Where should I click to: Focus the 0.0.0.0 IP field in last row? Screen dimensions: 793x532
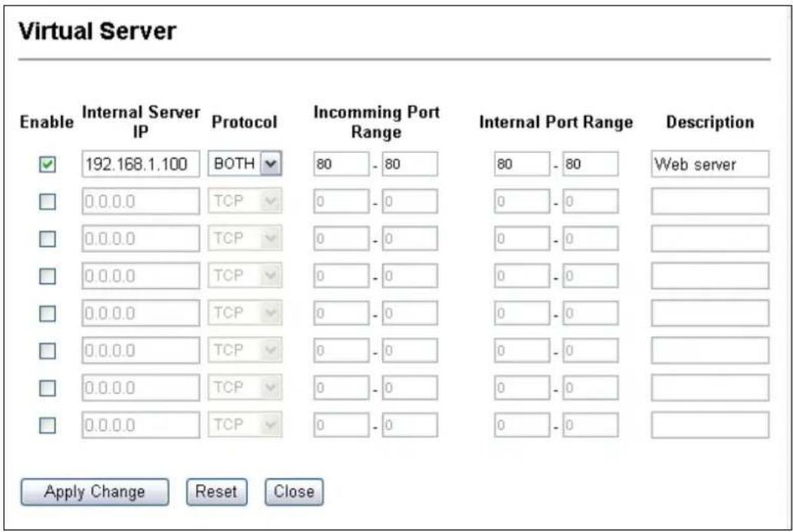pos(141,425)
